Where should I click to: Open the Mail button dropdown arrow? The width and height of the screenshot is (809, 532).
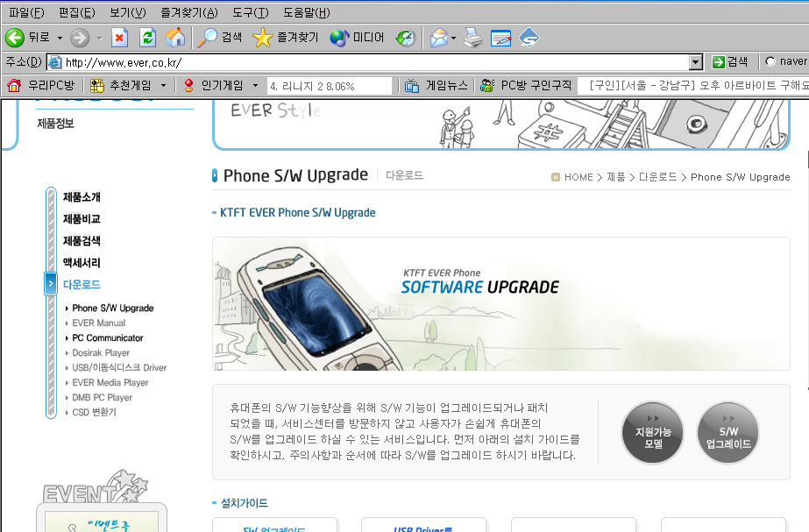453,38
